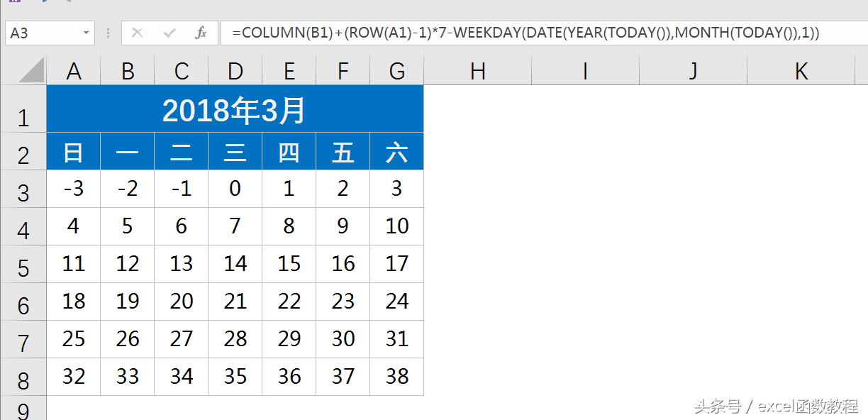This screenshot has height=420, width=868.
Task: Select column B header
Action: [x=128, y=70]
